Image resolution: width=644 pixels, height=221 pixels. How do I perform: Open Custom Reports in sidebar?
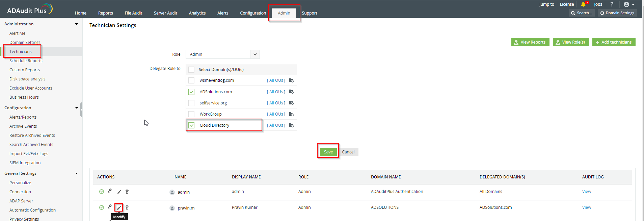[25, 70]
